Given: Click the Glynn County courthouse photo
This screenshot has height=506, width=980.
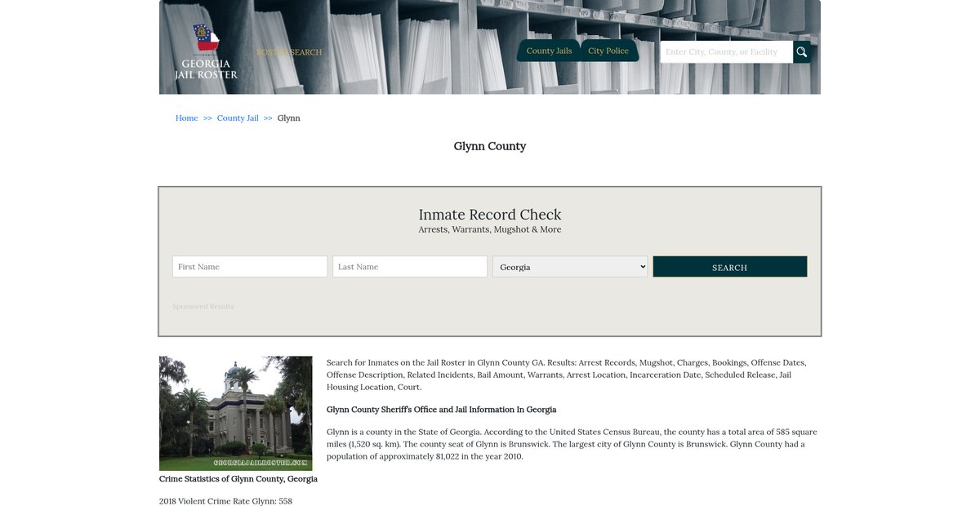Looking at the screenshot, I should coord(236,413).
